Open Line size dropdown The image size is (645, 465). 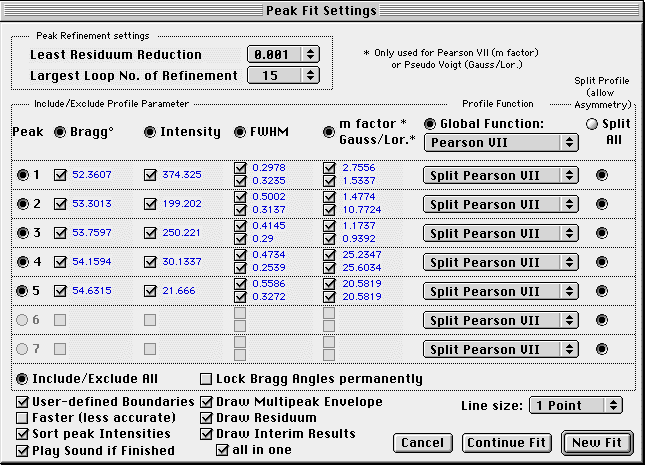[577, 405]
